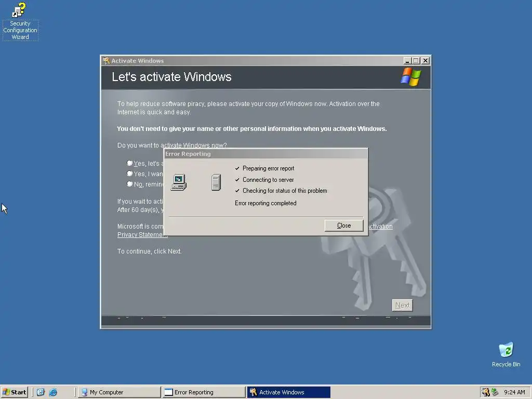Switch to My Computer in the taskbar

tap(119, 392)
